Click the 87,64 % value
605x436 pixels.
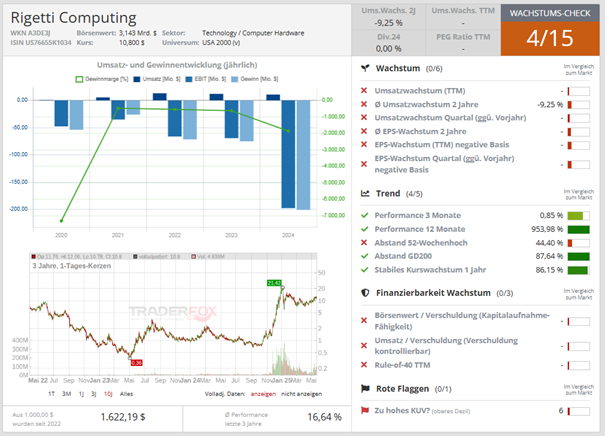coord(549,256)
